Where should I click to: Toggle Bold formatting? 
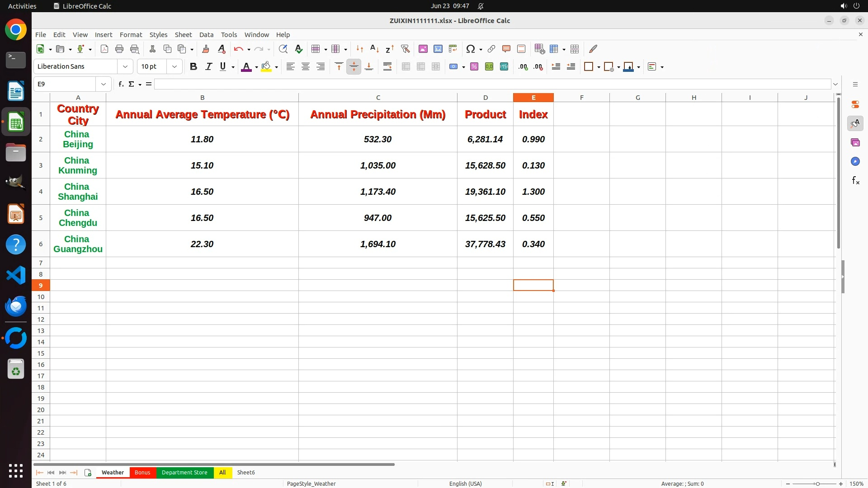tap(193, 67)
